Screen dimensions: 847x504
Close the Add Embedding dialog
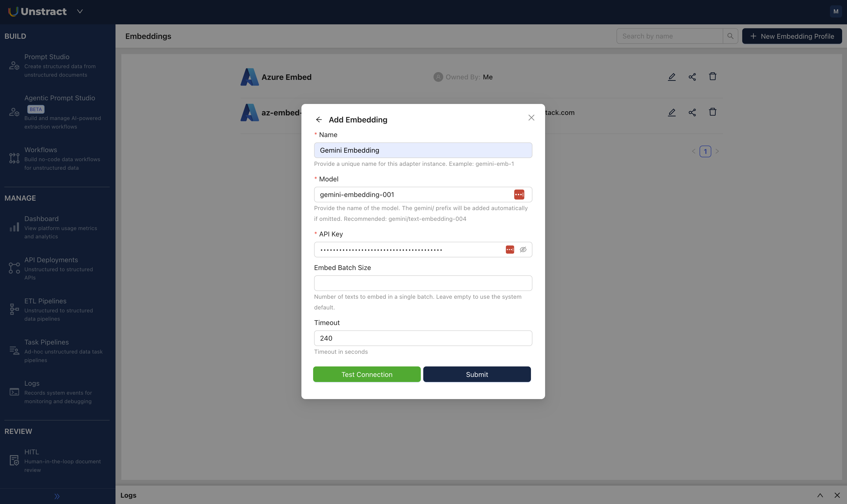531,118
